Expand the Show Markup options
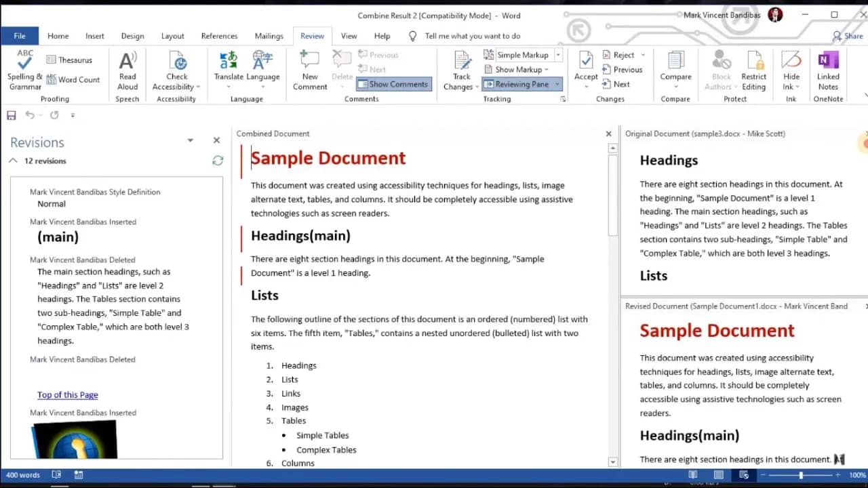 pyautogui.click(x=517, y=69)
